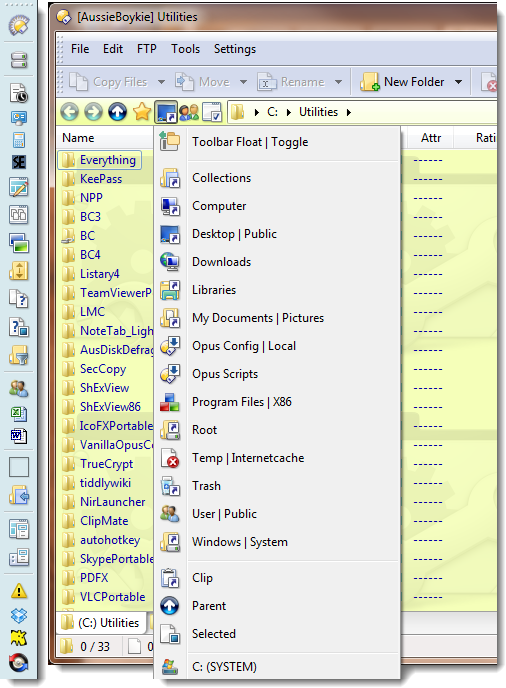This screenshot has width=506, height=688.
Task: Open the Favorites star icon
Action: coord(142,112)
